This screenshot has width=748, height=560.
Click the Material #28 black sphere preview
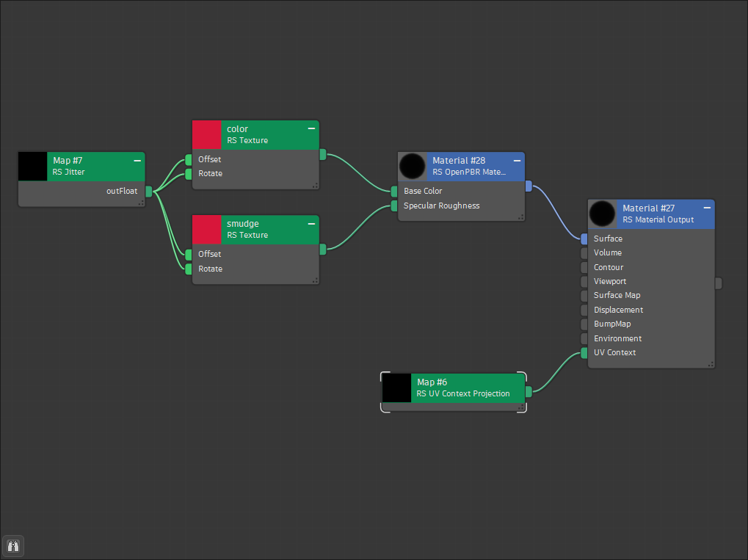point(413,167)
